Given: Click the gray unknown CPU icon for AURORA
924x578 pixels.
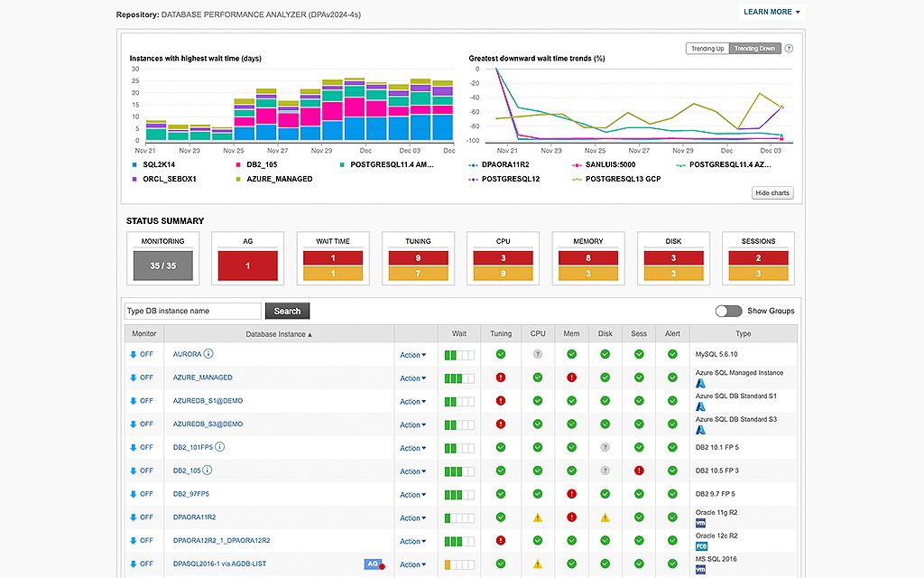Looking at the screenshot, I should (538, 354).
